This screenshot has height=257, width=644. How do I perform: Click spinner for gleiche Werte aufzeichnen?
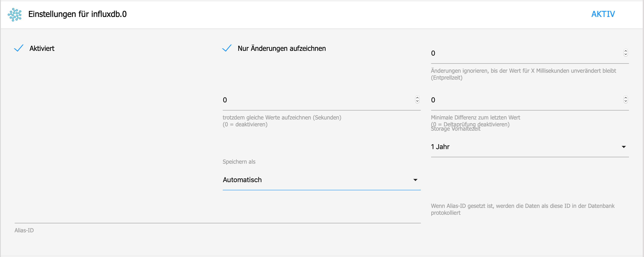pyautogui.click(x=417, y=99)
